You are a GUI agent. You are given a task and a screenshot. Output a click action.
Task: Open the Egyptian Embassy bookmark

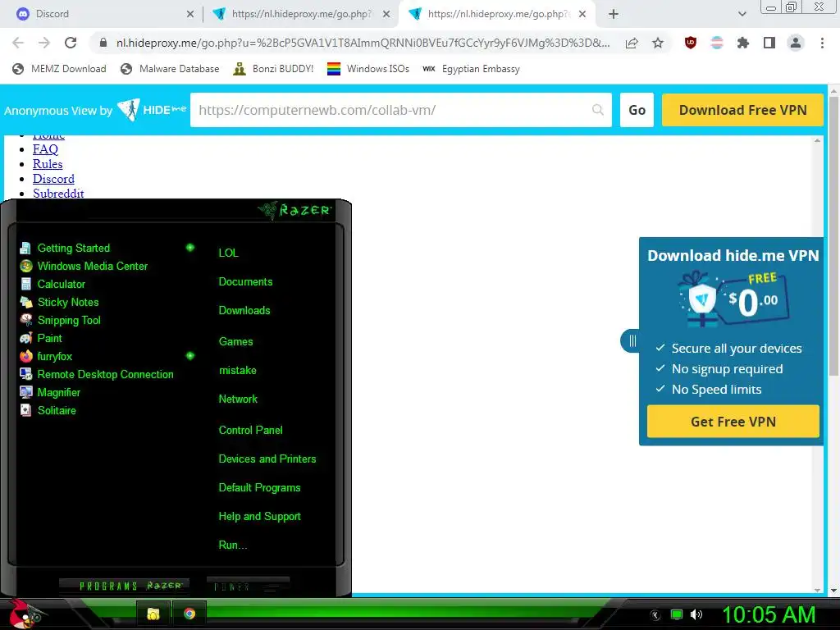471,69
